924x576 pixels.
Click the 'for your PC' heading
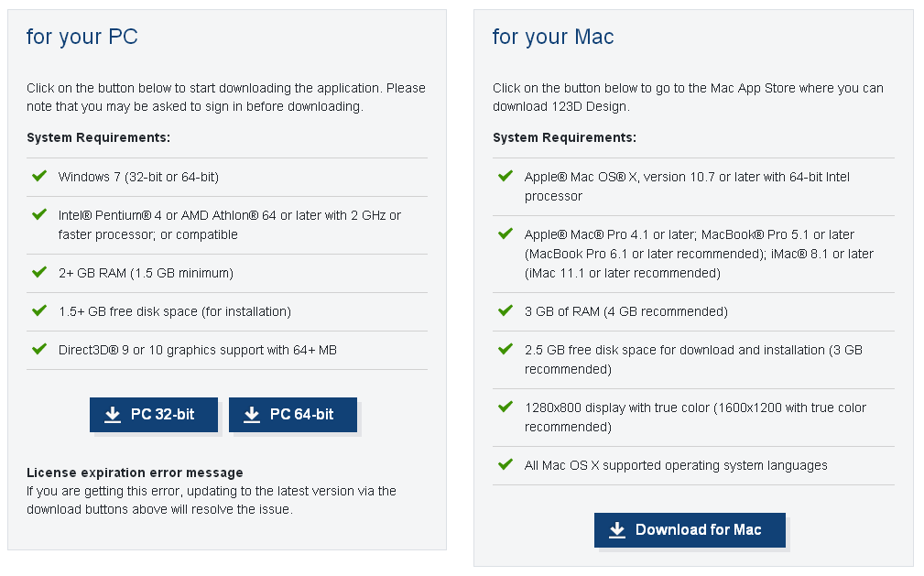pyautogui.click(x=82, y=37)
